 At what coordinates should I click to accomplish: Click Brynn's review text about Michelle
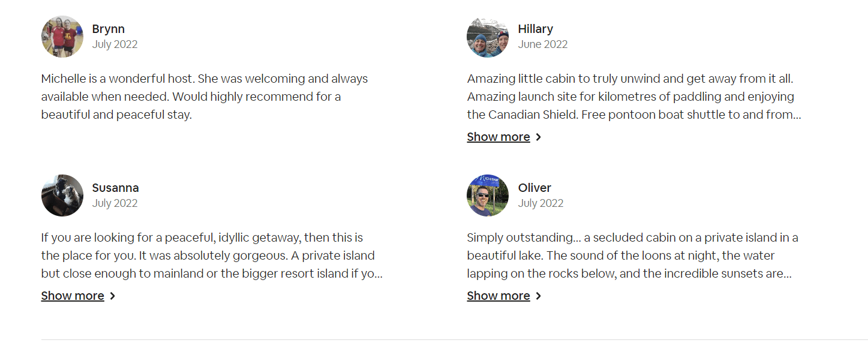pyautogui.click(x=204, y=97)
